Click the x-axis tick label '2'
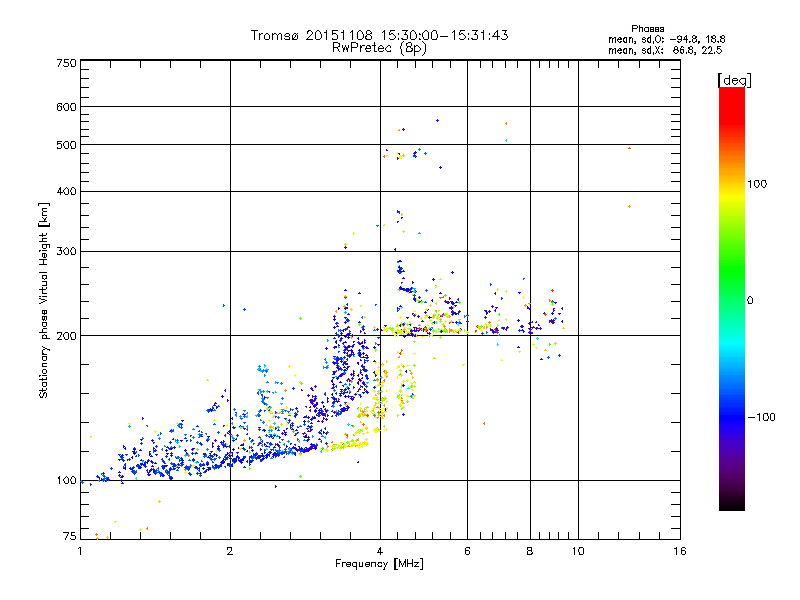800x600 pixels. coord(230,551)
